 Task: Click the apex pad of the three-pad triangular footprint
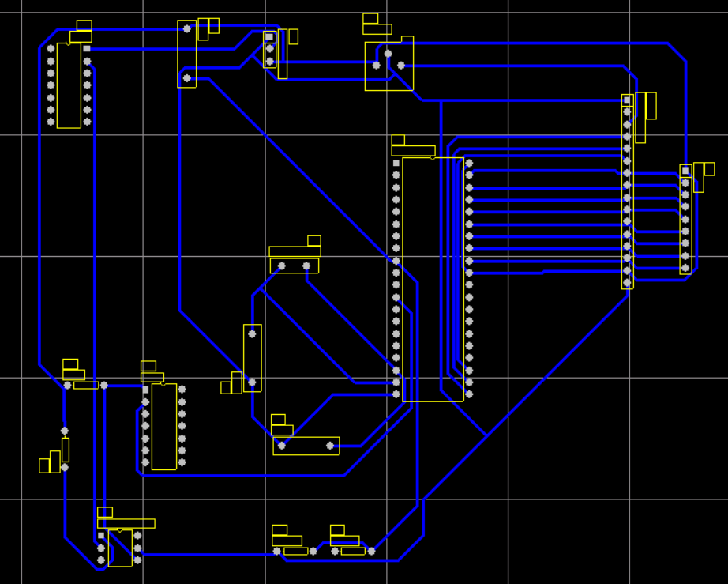point(388,54)
